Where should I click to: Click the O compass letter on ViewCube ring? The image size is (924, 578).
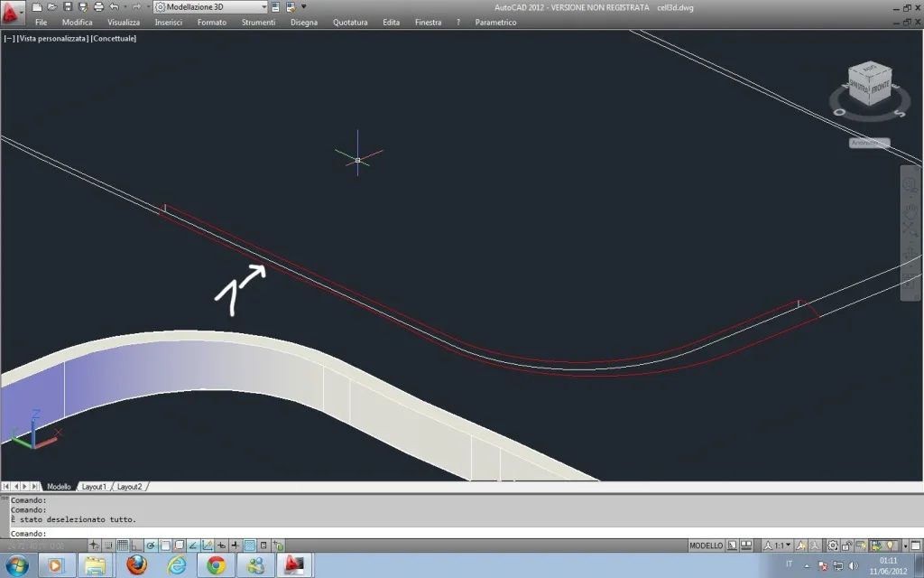[840, 111]
